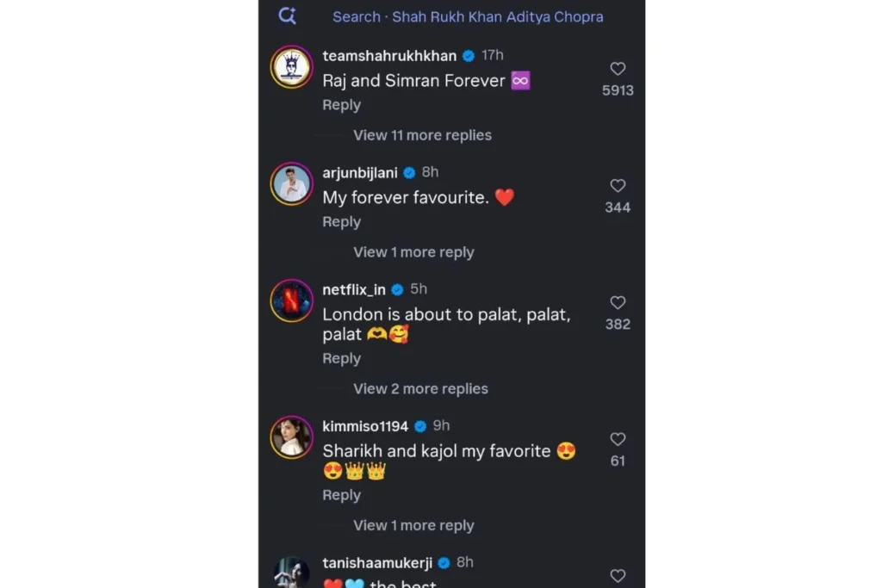Heart the kimmiso1194 comment
The height and width of the screenshot is (588, 882).
pos(618,439)
